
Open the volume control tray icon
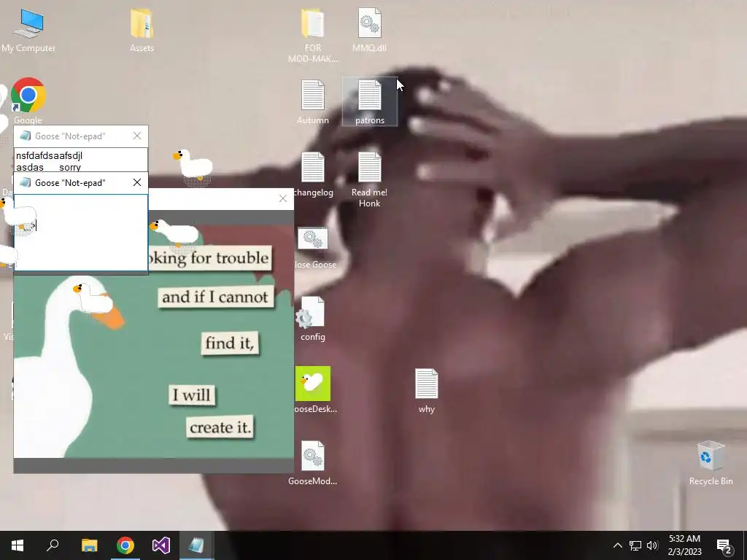point(652,545)
